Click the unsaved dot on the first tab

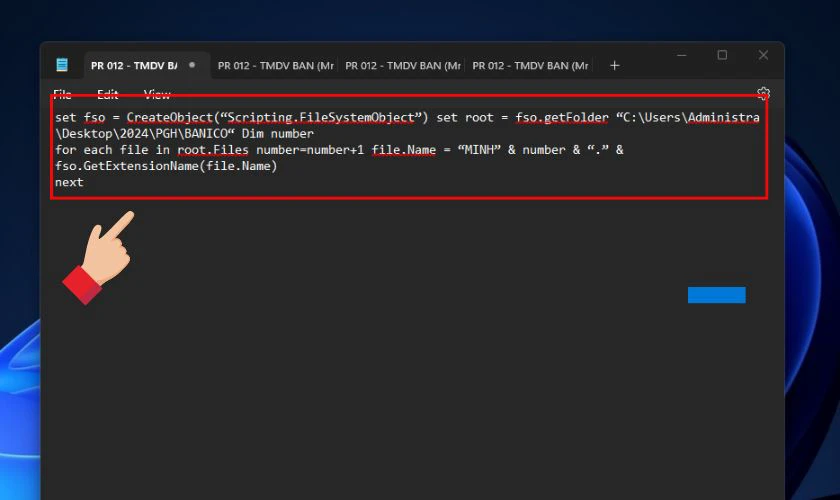click(192, 65)
